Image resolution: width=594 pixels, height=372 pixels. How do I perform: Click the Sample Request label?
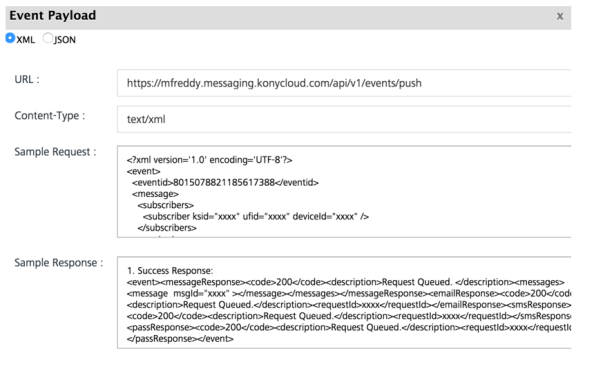point(55,152)
